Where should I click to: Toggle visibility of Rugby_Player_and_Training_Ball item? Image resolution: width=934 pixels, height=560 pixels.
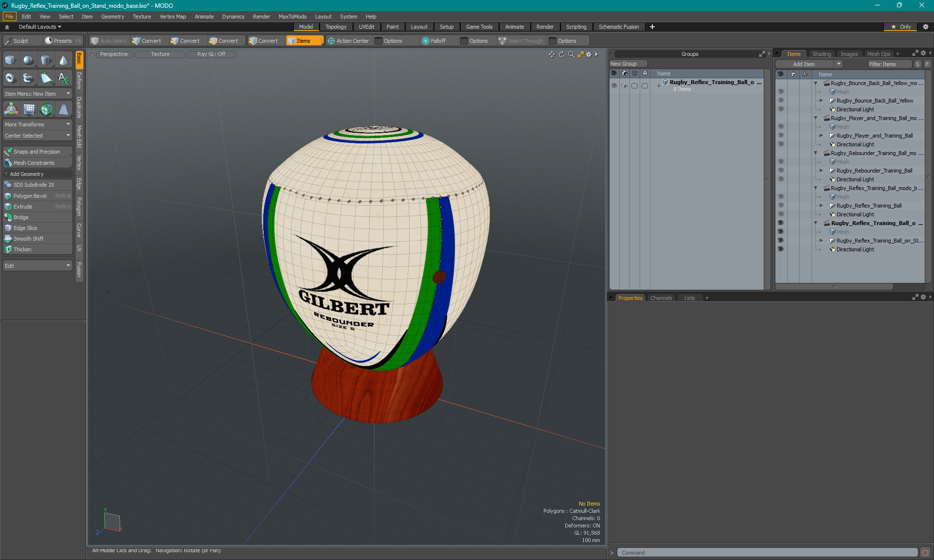click(x=781, y=136)
